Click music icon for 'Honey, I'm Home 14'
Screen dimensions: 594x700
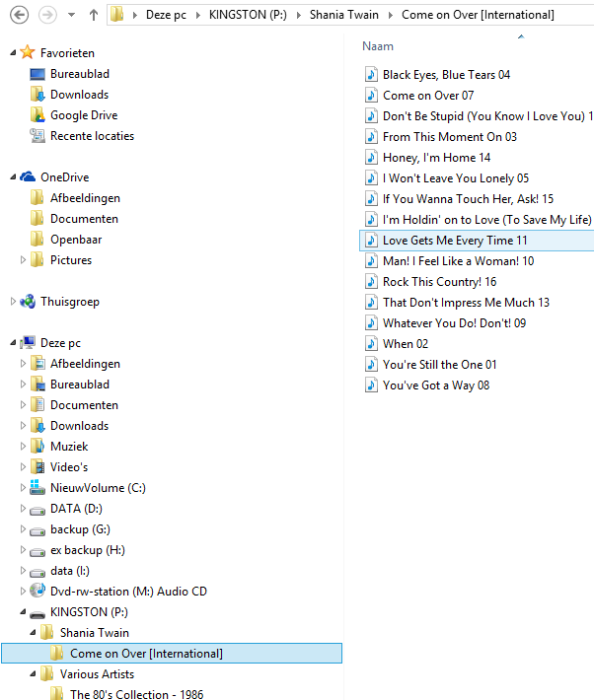tap(371, 157)
